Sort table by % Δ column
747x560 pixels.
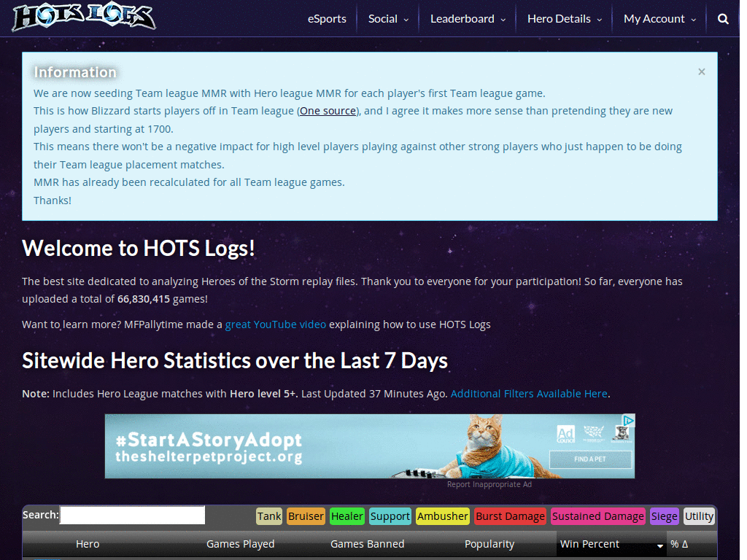point(679,544)
